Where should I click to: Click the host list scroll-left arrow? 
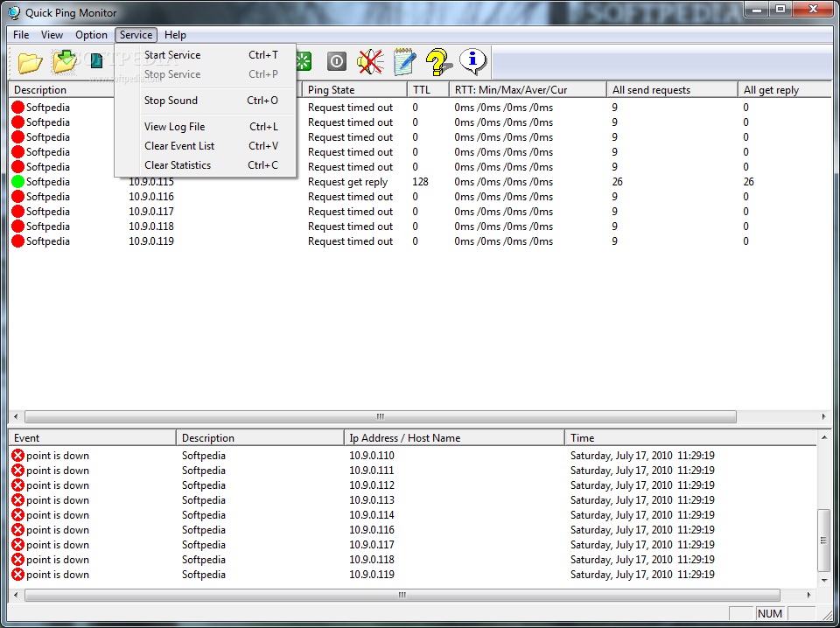click(16, 416)
